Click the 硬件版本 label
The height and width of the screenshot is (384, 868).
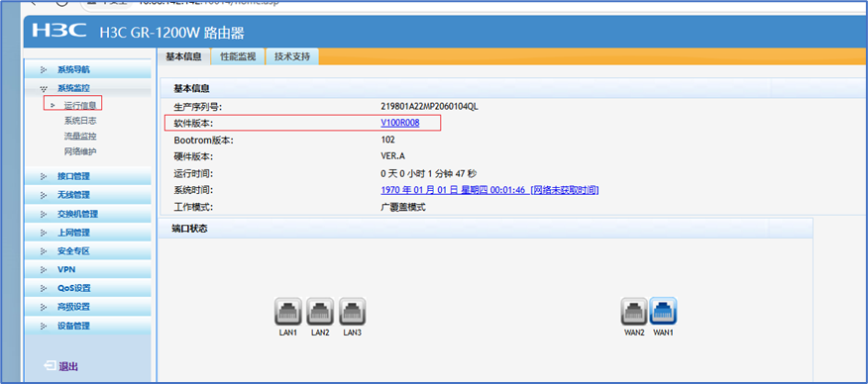(193, 157)
